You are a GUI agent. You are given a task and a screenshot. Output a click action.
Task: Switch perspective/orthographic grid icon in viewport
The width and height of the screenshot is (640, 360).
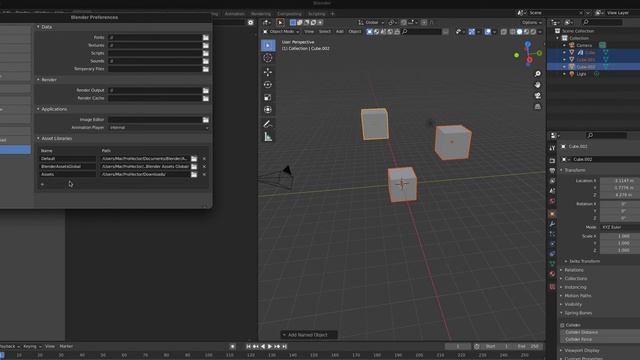[538, 107]
